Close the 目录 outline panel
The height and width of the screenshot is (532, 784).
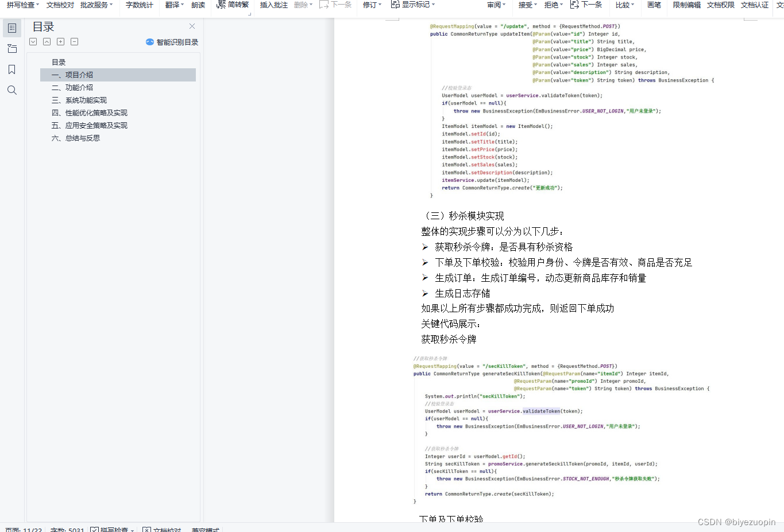pos(191,26)
